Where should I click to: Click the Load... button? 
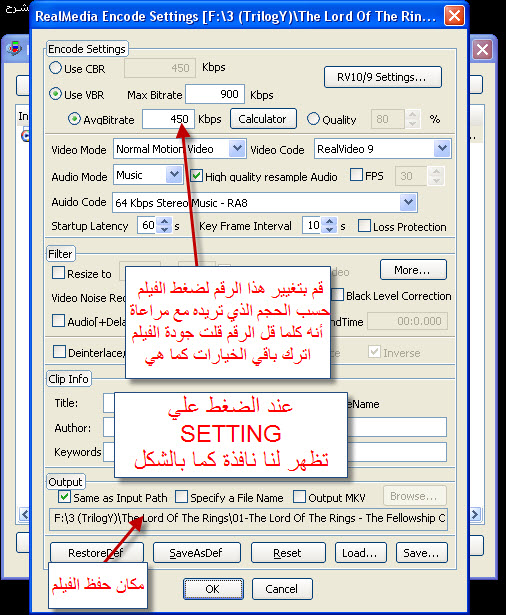361,553
